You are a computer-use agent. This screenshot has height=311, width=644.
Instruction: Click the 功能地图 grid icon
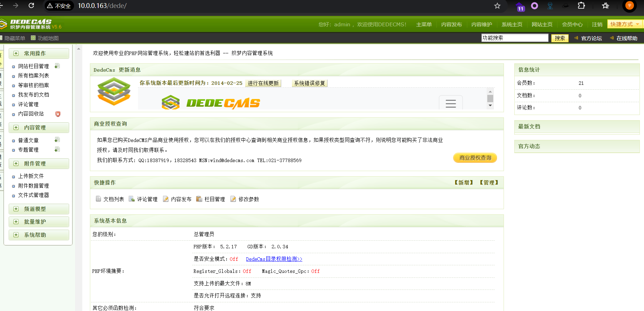(x=33, y=38)
